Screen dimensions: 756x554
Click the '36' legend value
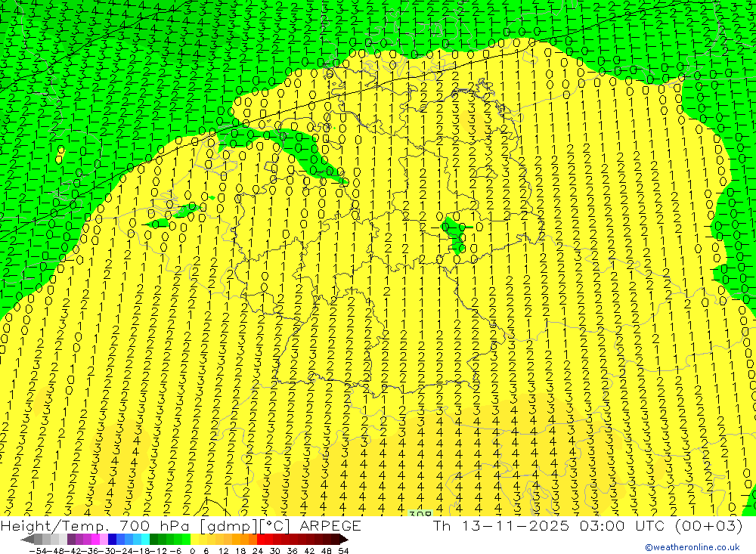point(292,551)
